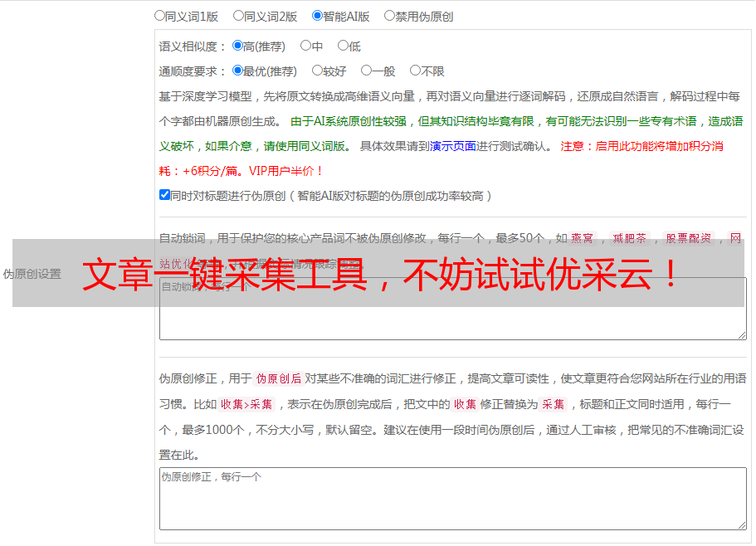The image size is (756, 546).
Task: Choose 一般 for 通顺度要求
Action: (x=367, y=71)
